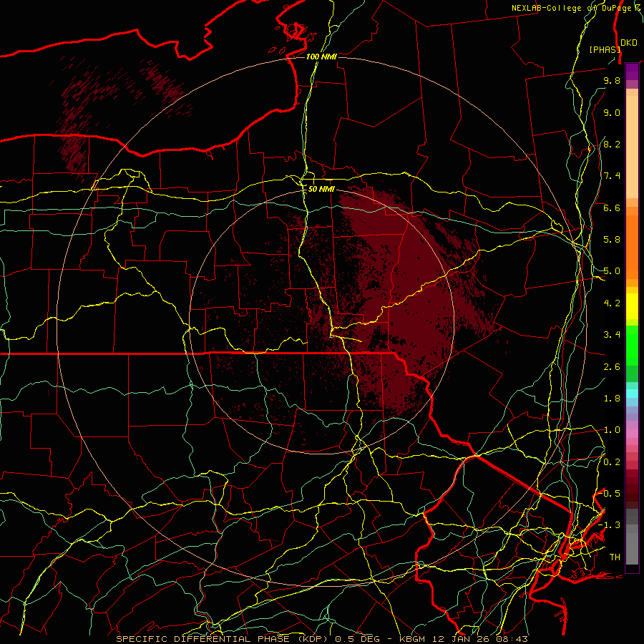Click the 9.0 value on the color scale
Image resolution: width=644 pixels, height=644 pixels.
tap(612, 112)
